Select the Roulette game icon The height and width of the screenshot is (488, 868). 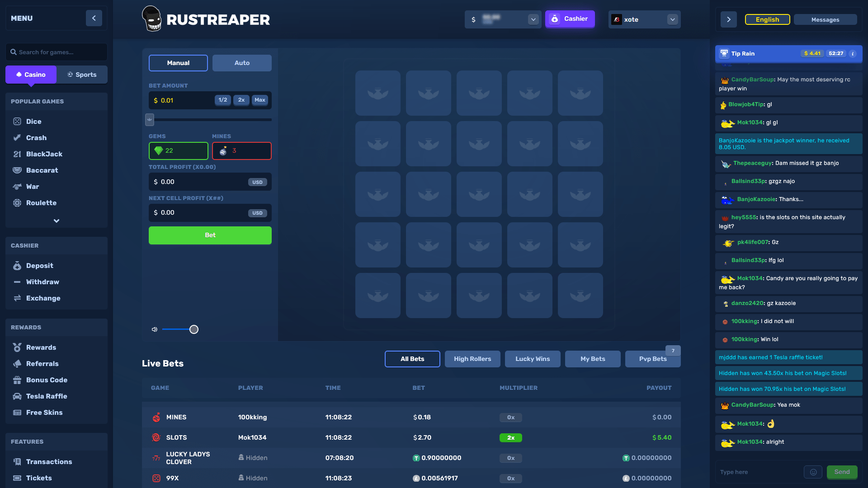pos(16,202)
